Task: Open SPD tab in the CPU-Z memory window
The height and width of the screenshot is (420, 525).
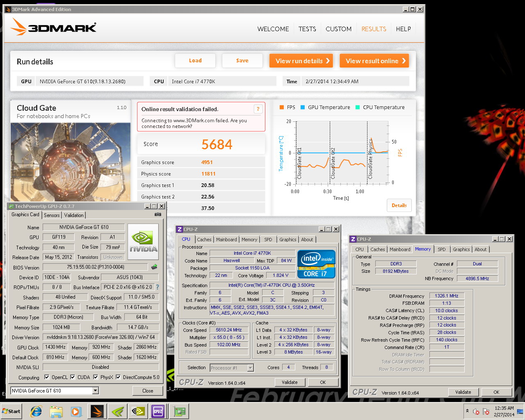Action: [441, 249]
